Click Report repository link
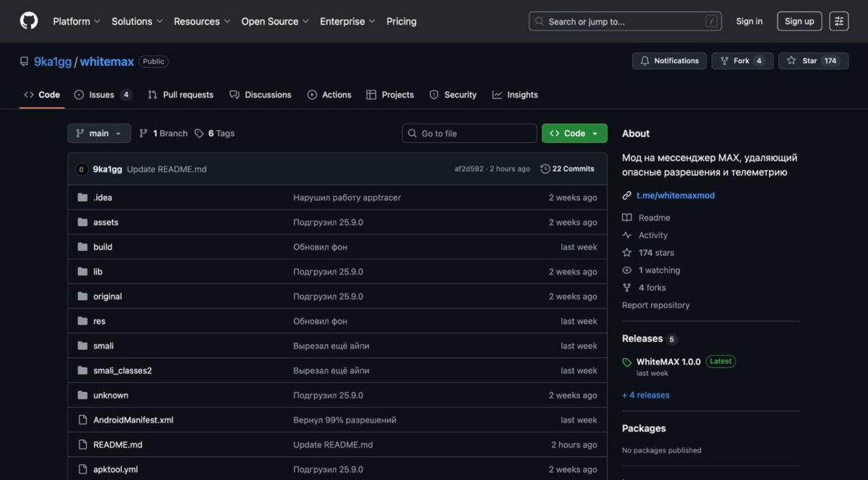Image resolution: width=868 pixels, height=480 pixels. point(656,305)
